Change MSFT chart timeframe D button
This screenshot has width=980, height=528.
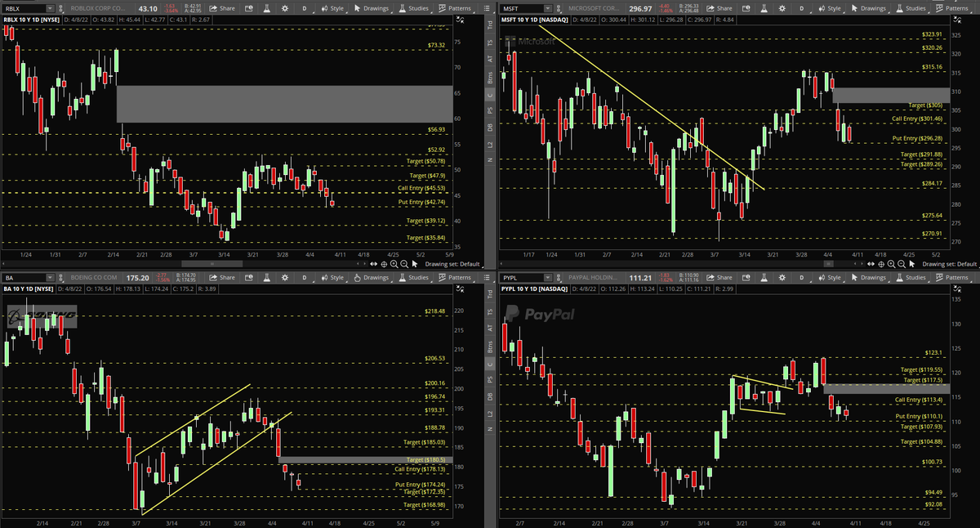click(x=801, y=7)
